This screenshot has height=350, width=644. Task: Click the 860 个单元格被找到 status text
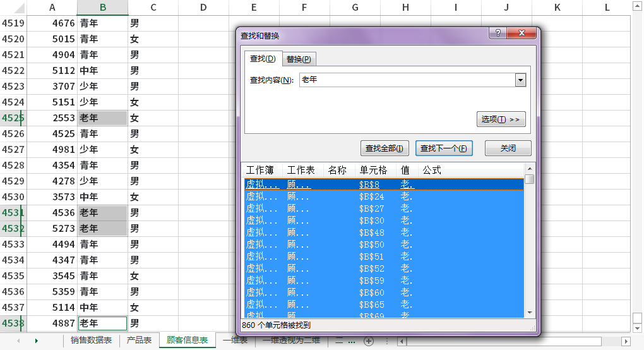pos(276,325)
